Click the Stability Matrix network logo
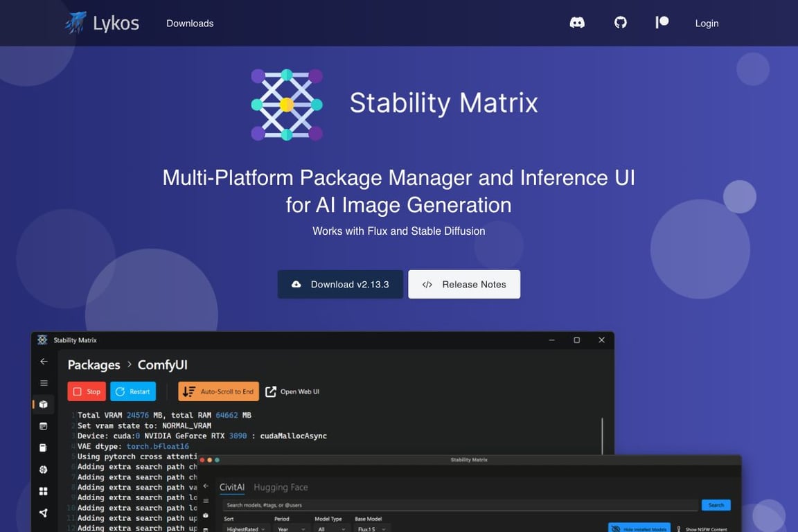 point(287,105)
